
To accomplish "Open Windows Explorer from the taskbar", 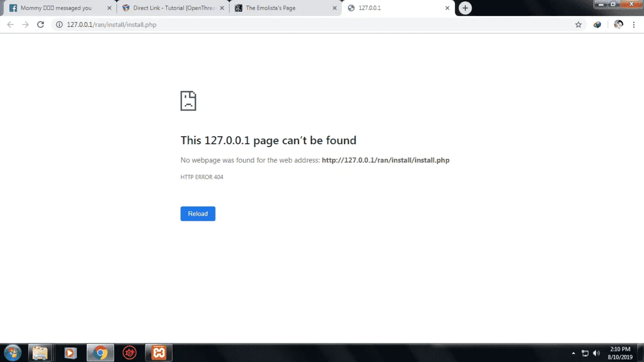I will click(40, 352).
